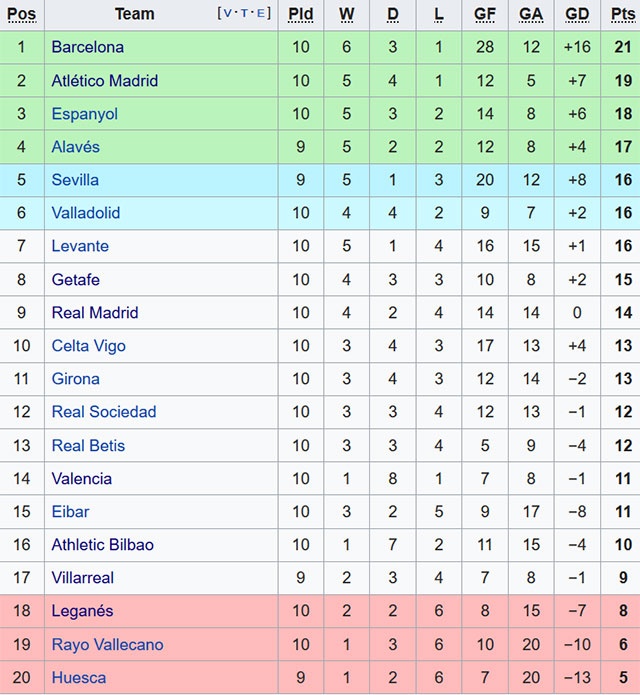Click the T (talk) template link
This screenshot has width=640, height=695.
244,13
